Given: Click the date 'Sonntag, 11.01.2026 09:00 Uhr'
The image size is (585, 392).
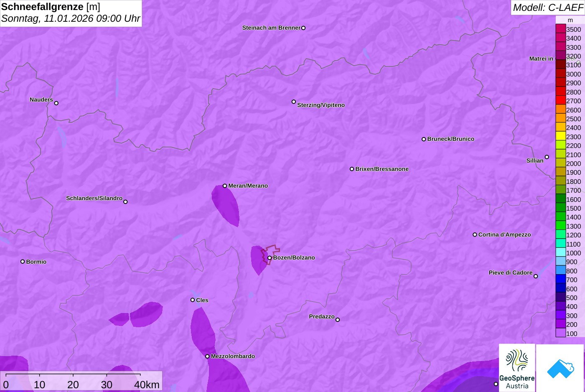Looking at the screenshot, I should (71, 18).
